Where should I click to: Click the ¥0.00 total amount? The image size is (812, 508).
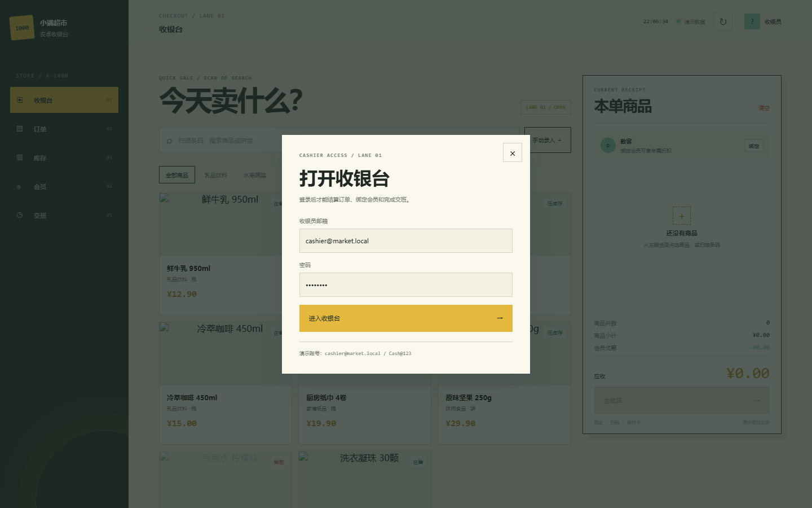(748, 373)
